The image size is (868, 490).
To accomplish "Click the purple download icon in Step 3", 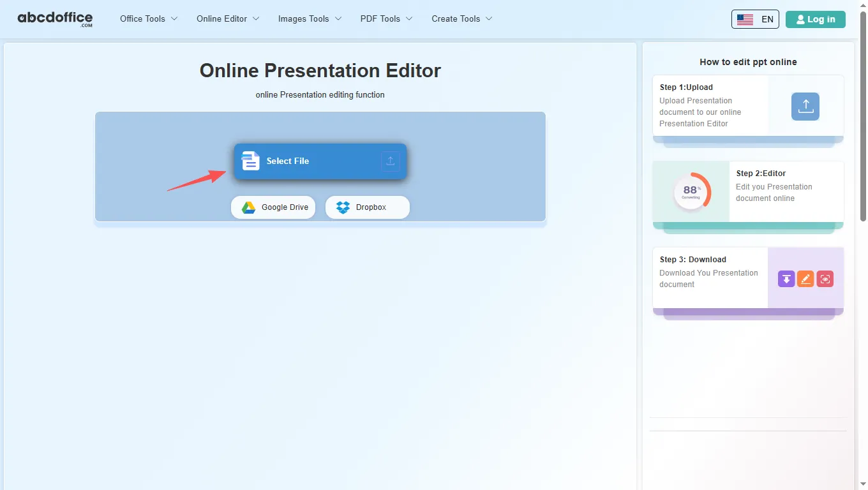I will [786, 279].
